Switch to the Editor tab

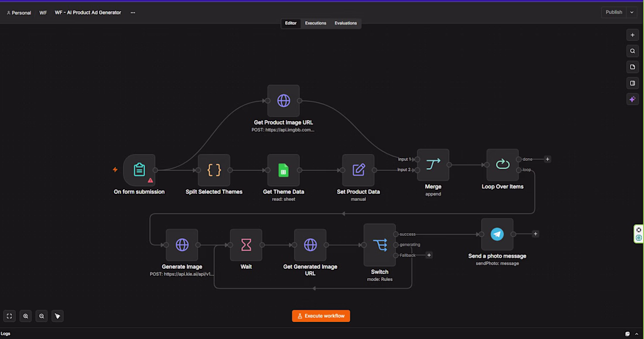point(291,23)
